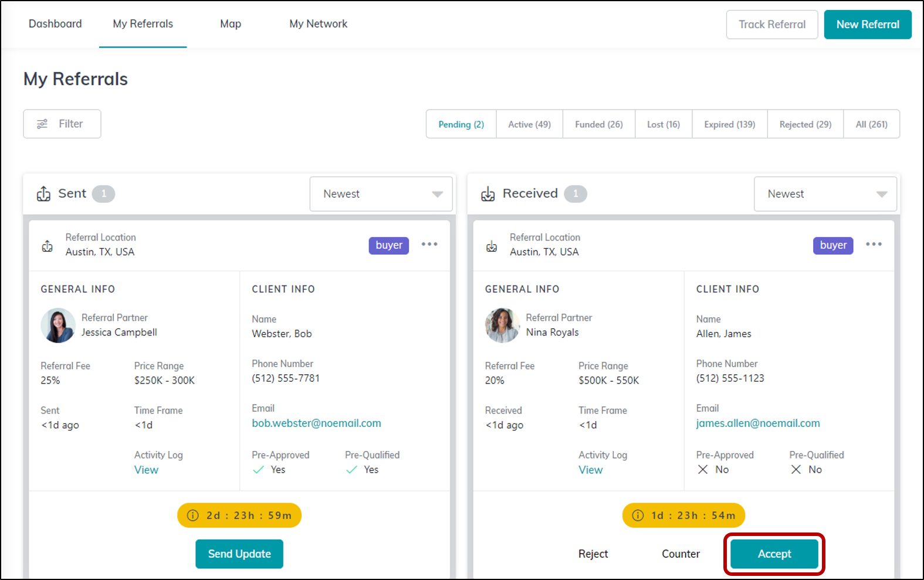Click the received icon beside Allen referral location
The width and height of the screenshot is (924, 580).
[492, 247]
